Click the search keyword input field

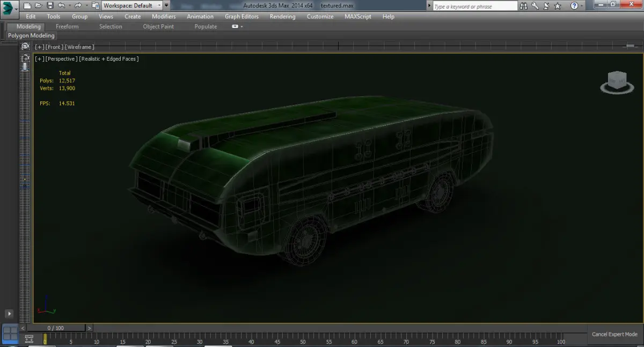point(474,6)
